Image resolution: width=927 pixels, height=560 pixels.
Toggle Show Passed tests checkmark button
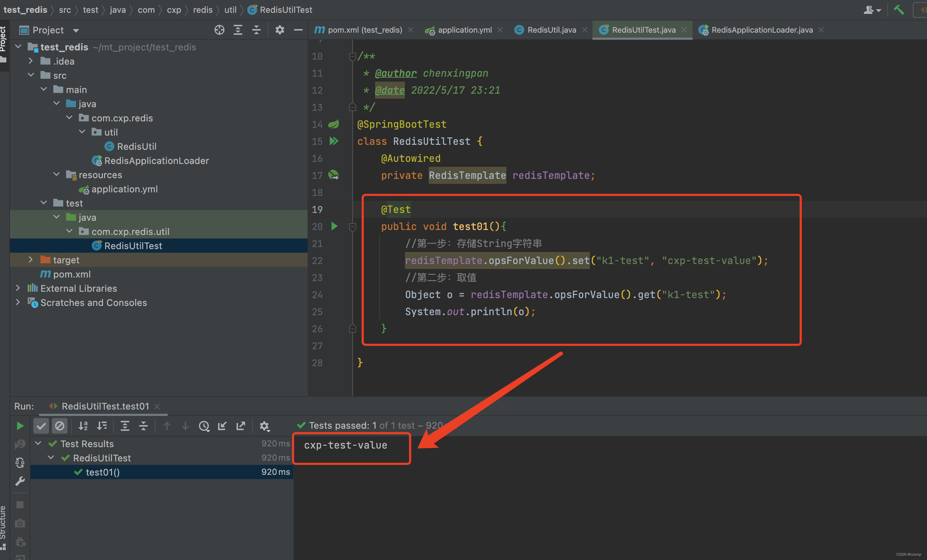pos(41,426)
